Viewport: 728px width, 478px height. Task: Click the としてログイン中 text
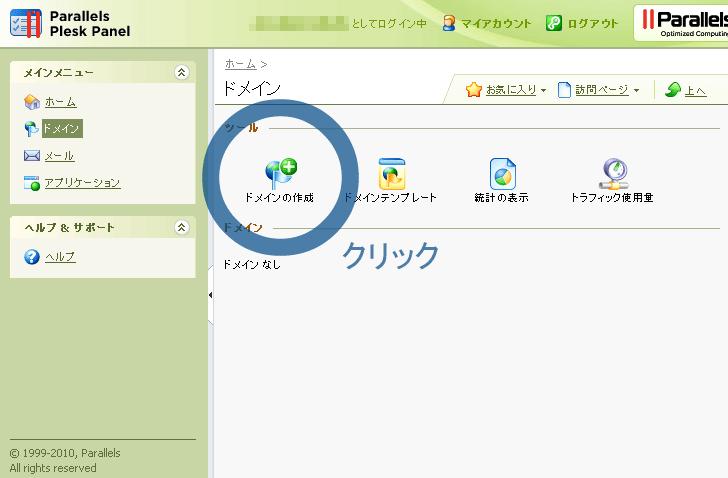tap(389, 24)
